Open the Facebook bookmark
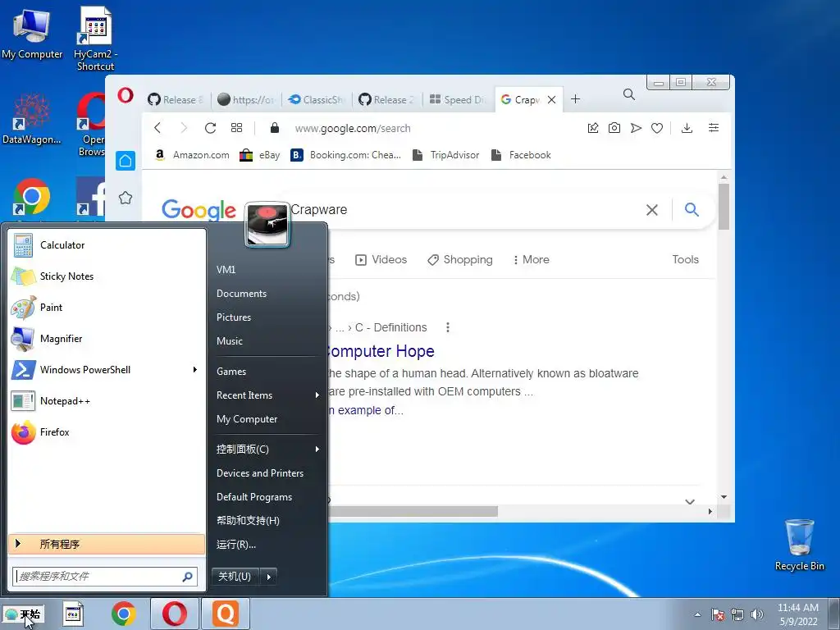 (x=521, y=155)
